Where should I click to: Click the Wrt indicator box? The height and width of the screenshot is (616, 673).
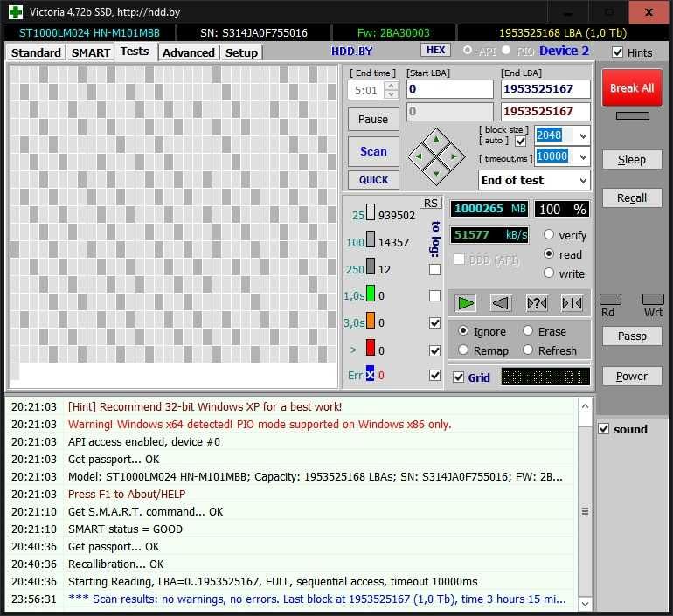[653, 299]
